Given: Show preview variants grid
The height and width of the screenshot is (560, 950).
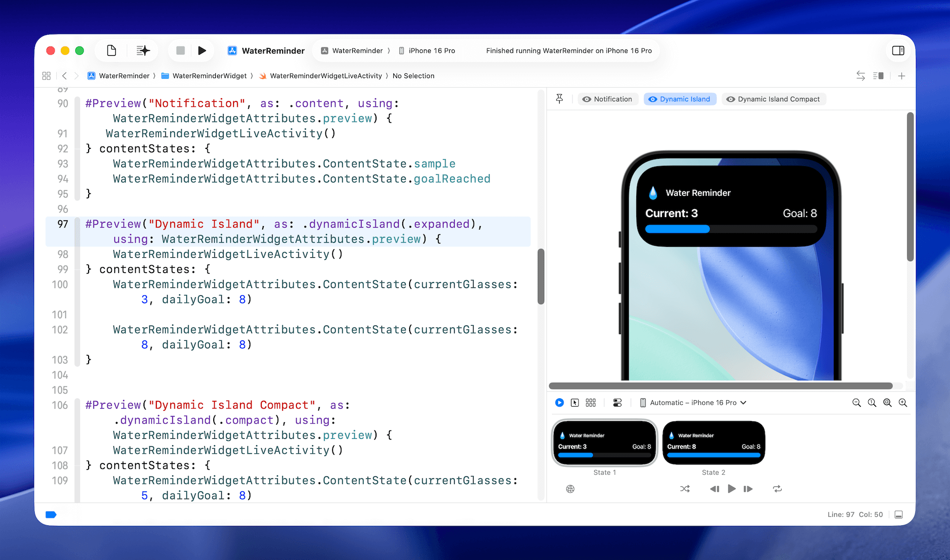Looking at the screenshot, I should (591, 403).
